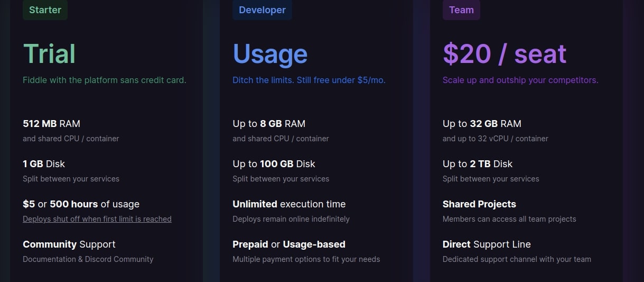Click the blue Usage heading

pos(270,54)
